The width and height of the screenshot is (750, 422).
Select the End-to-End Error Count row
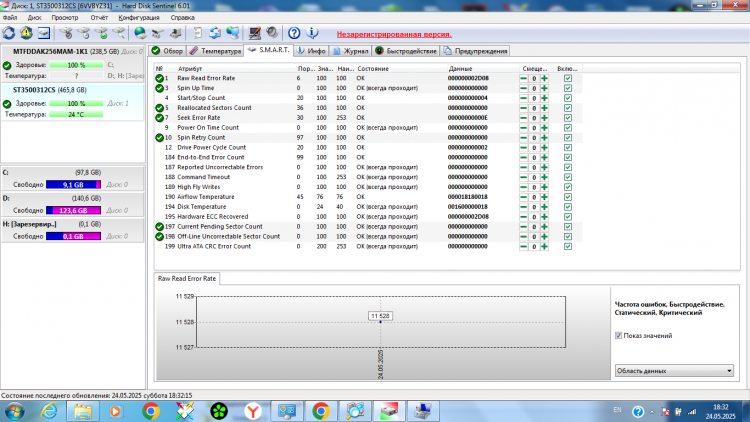click(x=368, y=157)
